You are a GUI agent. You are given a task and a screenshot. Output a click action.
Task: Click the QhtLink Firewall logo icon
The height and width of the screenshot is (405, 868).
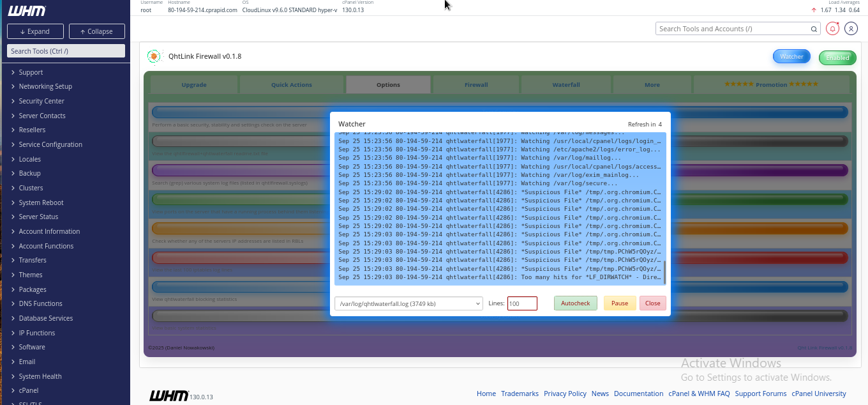click(154, 57)
